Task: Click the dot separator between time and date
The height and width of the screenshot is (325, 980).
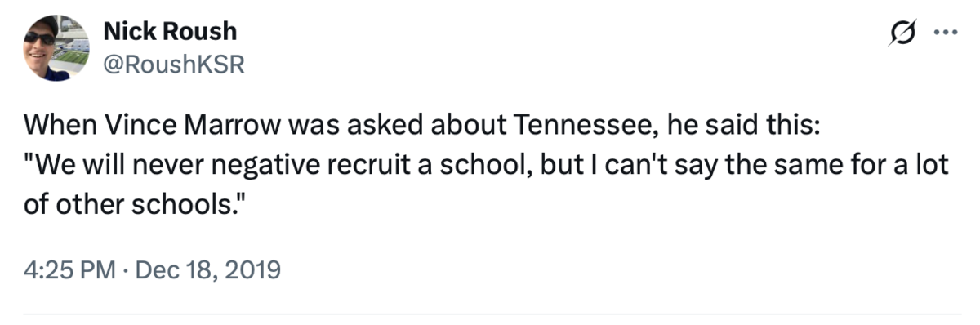Action: (124, 269)
